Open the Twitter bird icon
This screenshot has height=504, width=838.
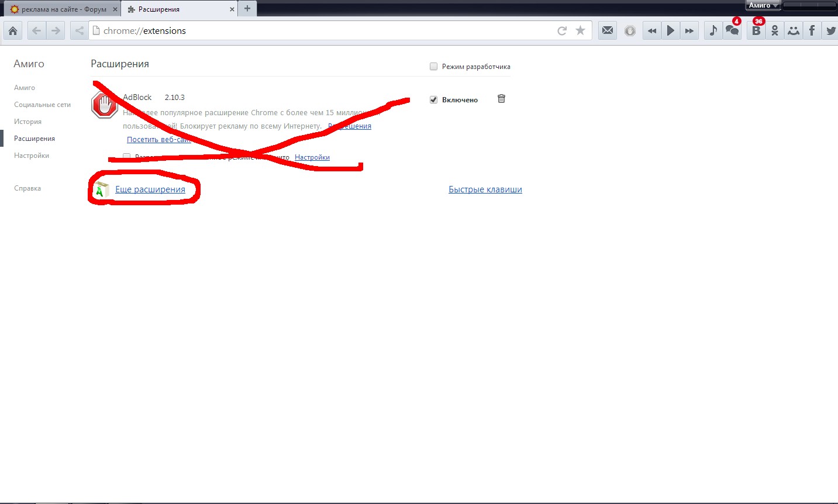830,31
